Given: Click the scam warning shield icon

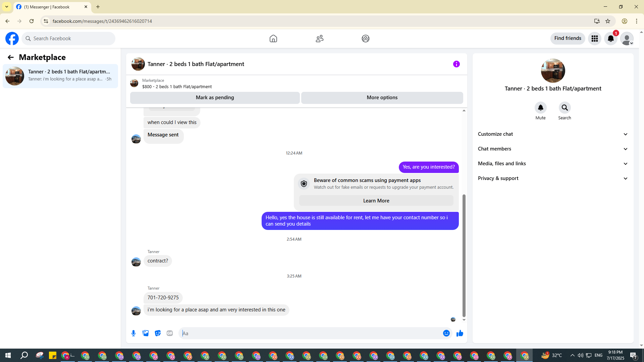Looking at the screenshot, I should pos(304,184).
